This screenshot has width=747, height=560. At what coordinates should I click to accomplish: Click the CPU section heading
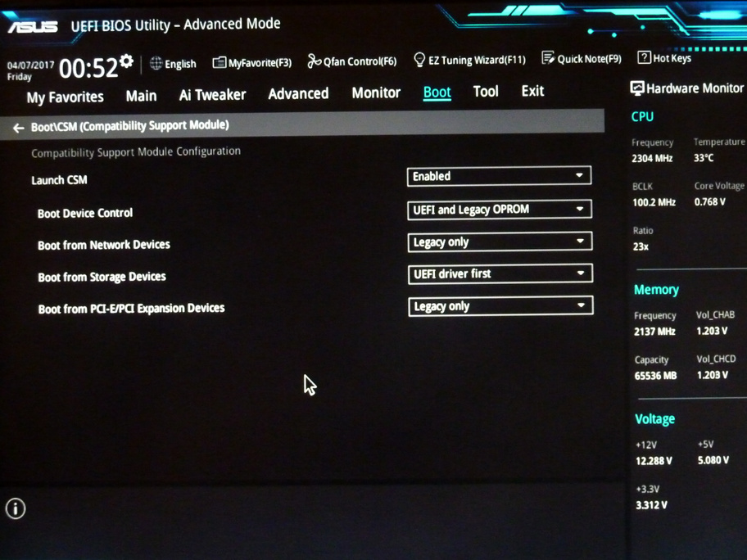pyautogui.click(x=642, y=116)
